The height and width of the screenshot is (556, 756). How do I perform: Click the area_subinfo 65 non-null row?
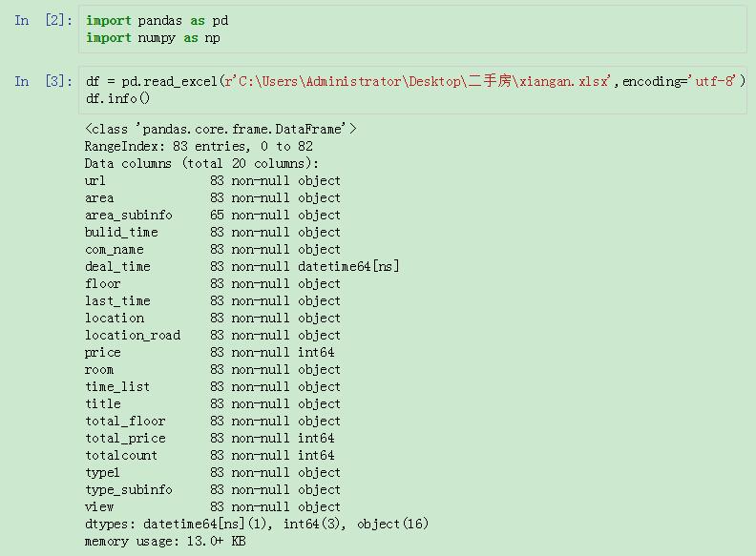212,215
